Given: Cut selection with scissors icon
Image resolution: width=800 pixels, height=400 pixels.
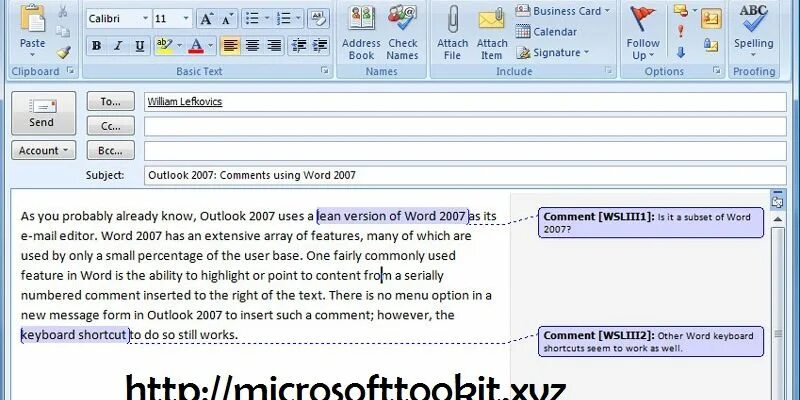Looking at the screenshot, I should click(63, 12).
